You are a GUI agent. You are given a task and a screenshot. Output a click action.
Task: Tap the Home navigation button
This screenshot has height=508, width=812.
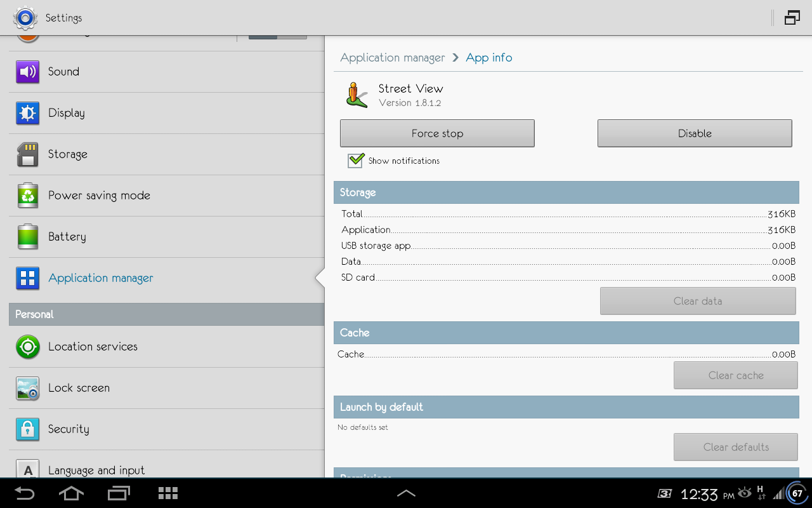[x=71, y=493]
